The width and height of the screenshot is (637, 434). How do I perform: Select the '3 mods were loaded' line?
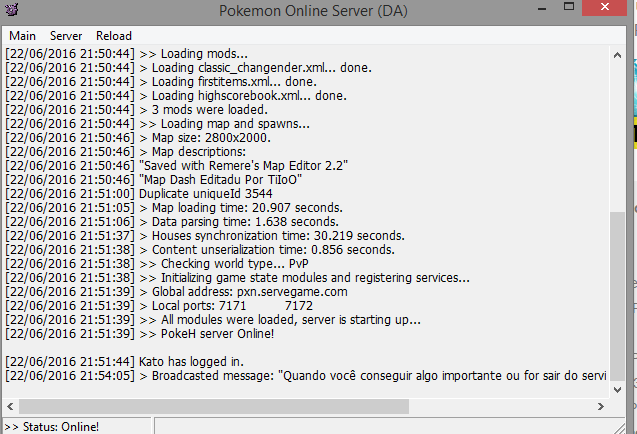pyautogui.click(x=136, y=110)
